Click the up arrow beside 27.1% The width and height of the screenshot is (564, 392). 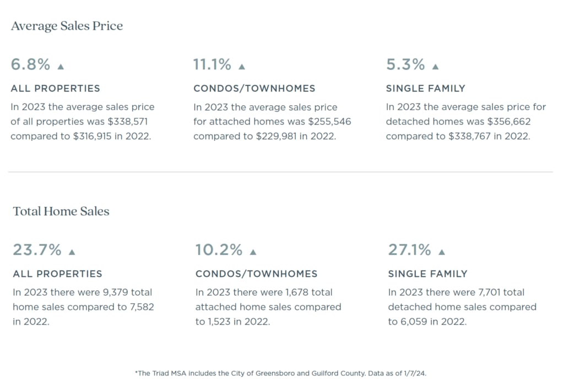[x=442, y=252]
